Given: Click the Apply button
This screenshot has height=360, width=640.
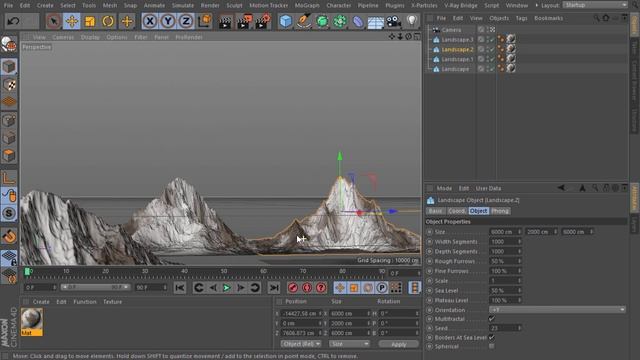Looking at the screenshot, I should (398, 344).
